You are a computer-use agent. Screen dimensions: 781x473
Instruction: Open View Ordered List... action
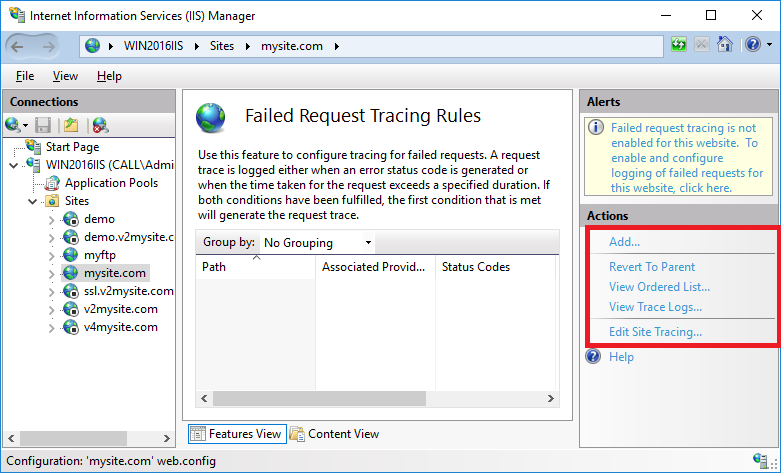(x=659, y=287)
